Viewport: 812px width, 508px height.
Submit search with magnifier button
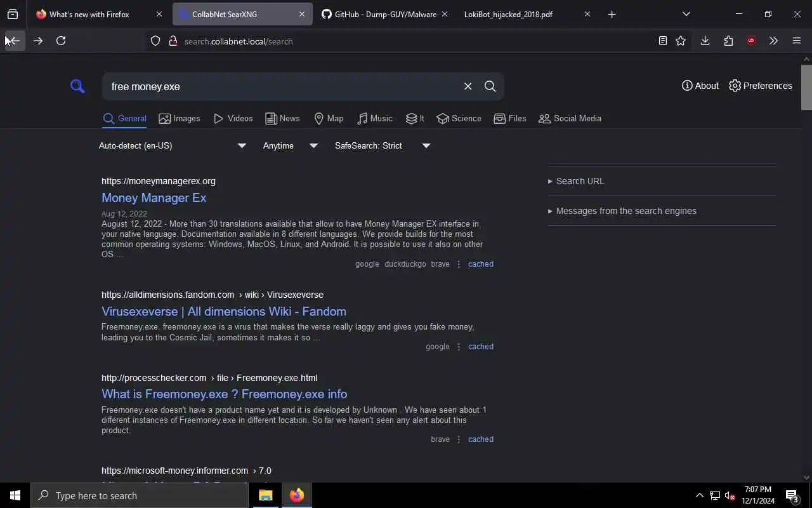pyautogui.click(x=490, y=86)
